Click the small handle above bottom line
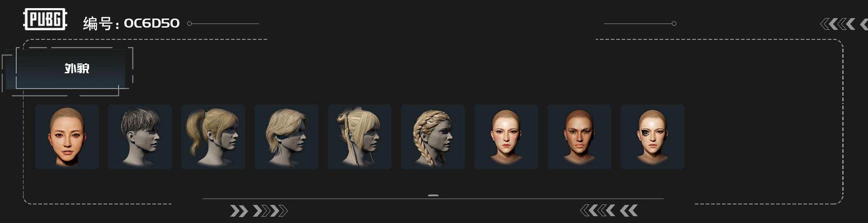 (433, 196)
